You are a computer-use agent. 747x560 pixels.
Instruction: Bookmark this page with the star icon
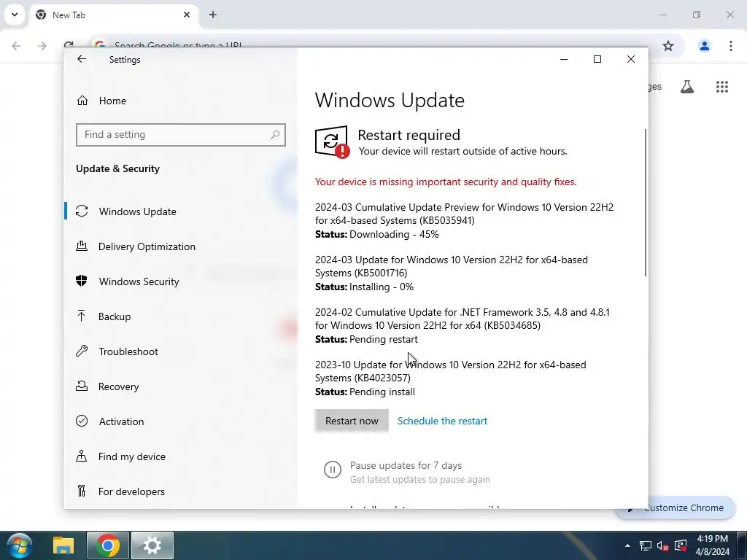click(668, 46)
